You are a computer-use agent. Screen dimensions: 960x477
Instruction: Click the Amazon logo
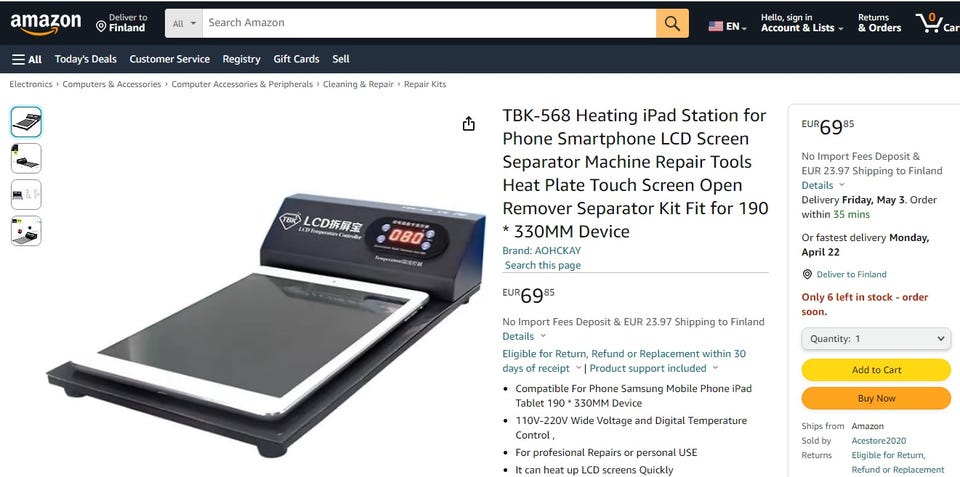(46, 24)
